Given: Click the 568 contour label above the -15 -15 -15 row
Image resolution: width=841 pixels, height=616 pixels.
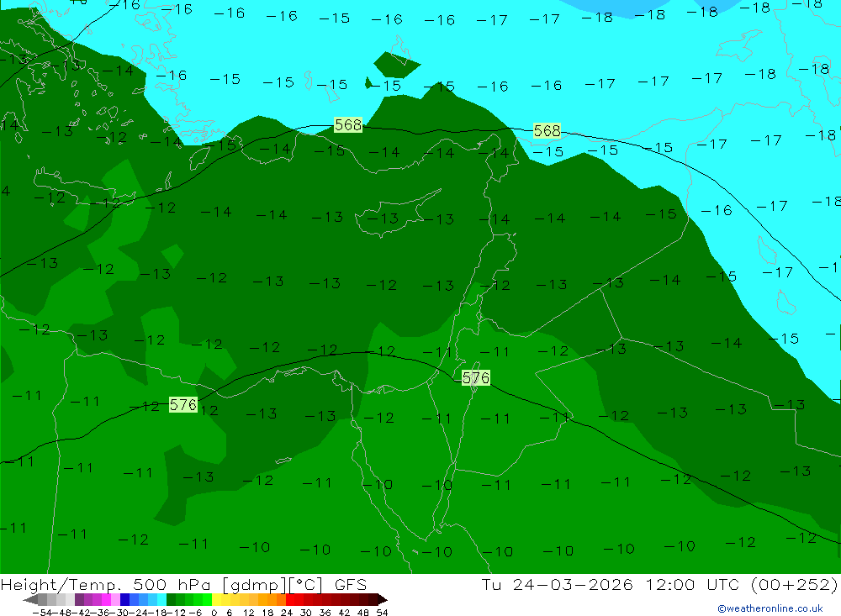Looking at the screenshot, I should point(547,131).
